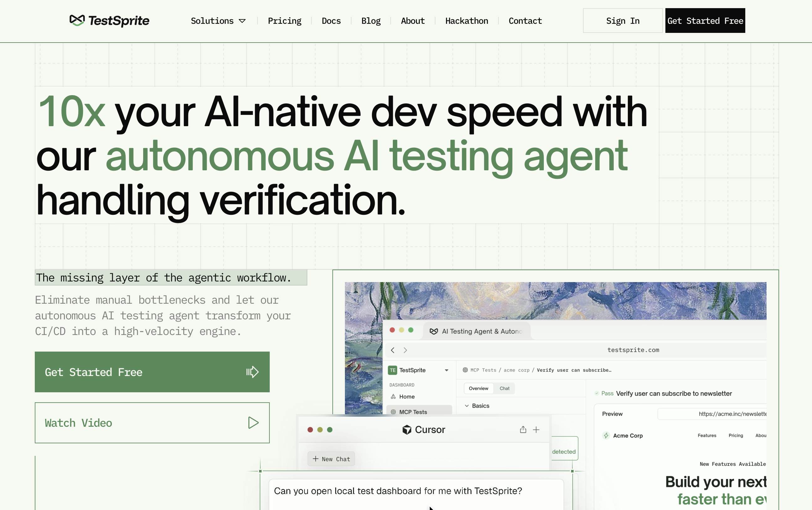
Task: Click the acme.inc newsletter preview URL field
Action: click(x=712, y=414)
